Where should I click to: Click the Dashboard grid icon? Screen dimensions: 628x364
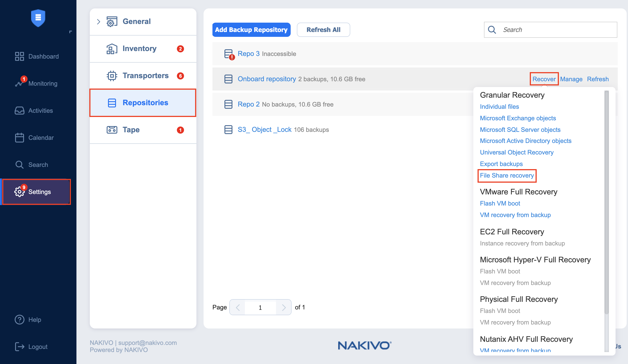[x=19, y=56]
